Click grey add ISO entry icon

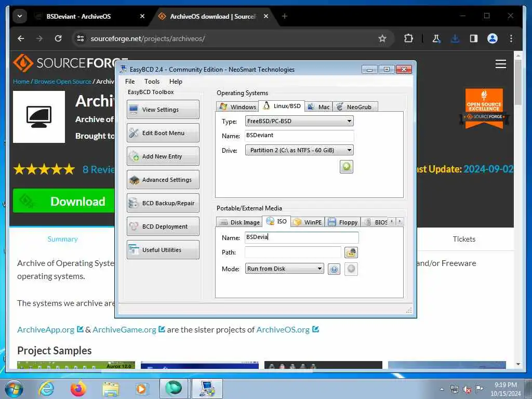351,269
